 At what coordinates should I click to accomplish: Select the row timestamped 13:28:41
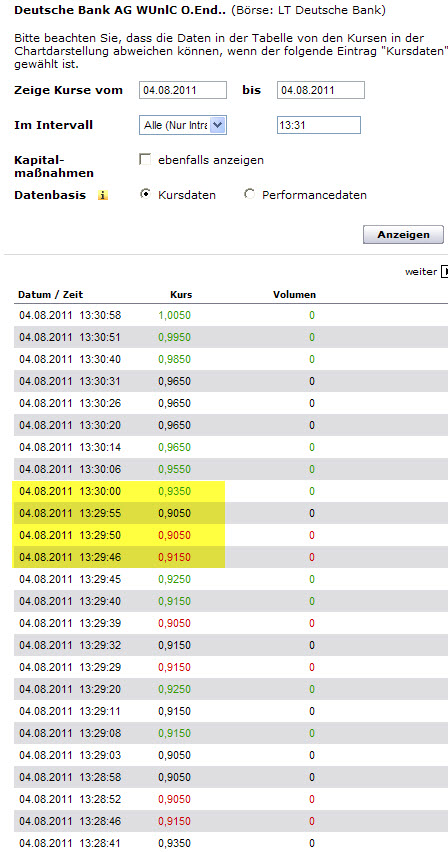pyautogui.click(x=231, y=843)
